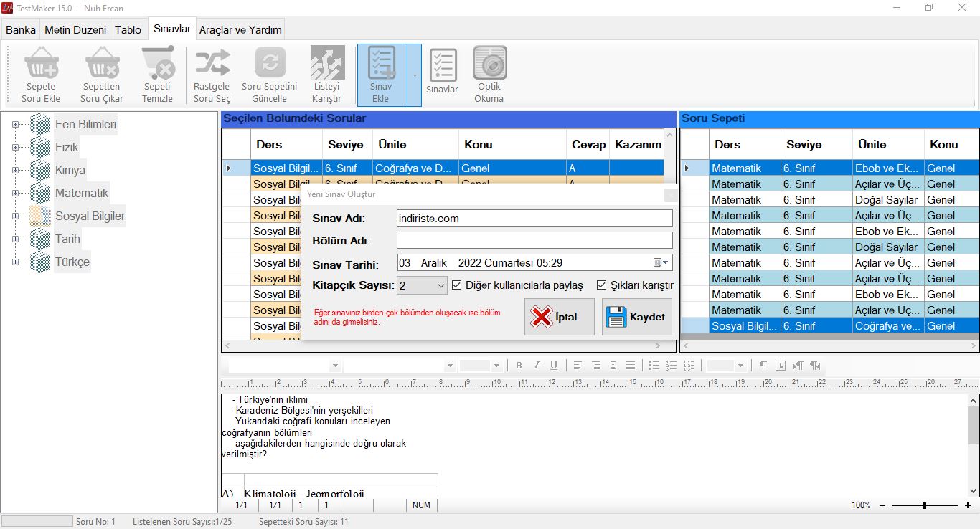Click the tab stop (L) icon
The image size is (980, 529).
coord(781,366)
